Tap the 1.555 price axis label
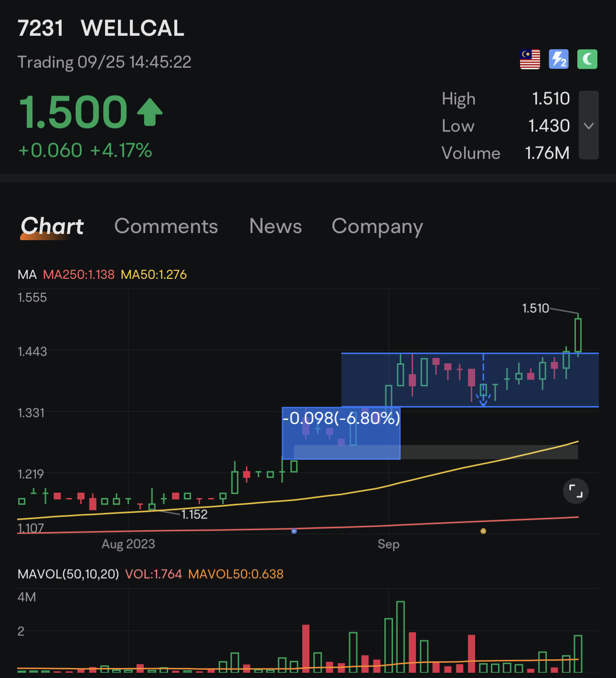This screenshot has width=616, height=678. (x=32, y=298)
